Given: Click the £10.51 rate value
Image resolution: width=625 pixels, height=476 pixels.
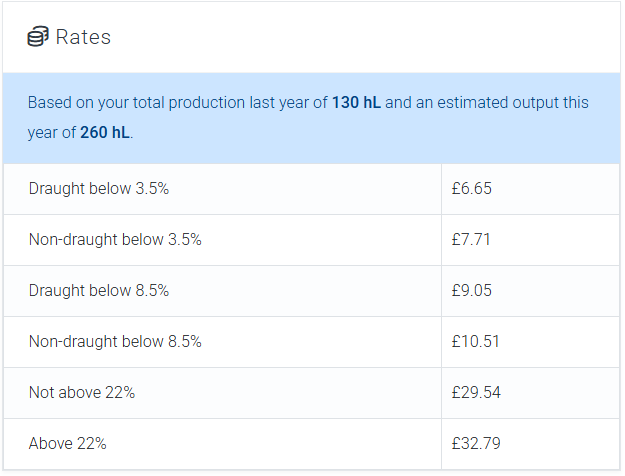Looking at the screenshot, I should pos(475,342).
